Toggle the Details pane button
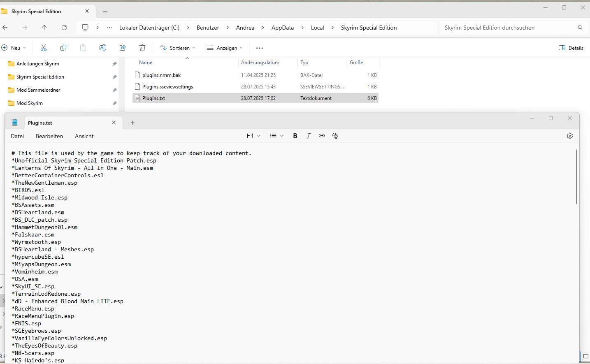 click(571, 48)
